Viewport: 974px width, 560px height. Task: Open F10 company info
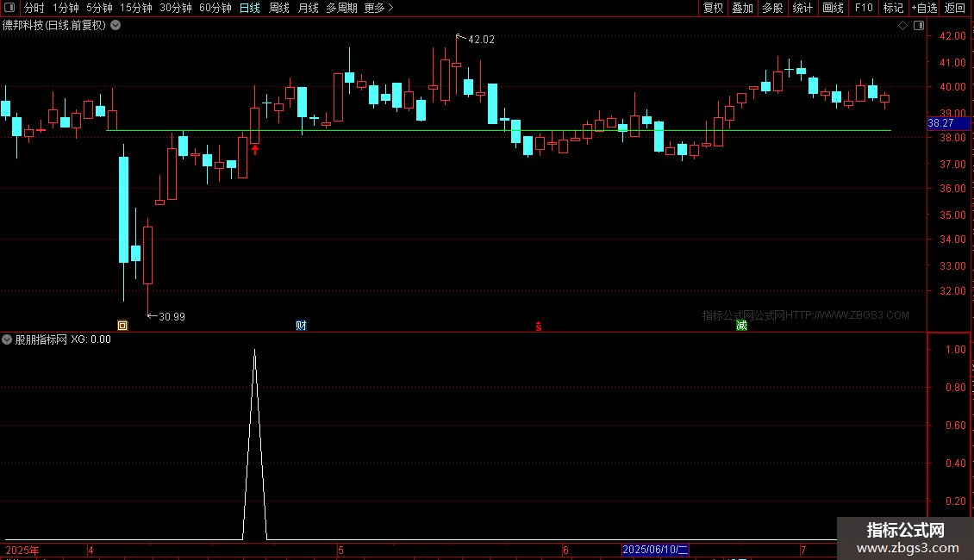(864, 8)
